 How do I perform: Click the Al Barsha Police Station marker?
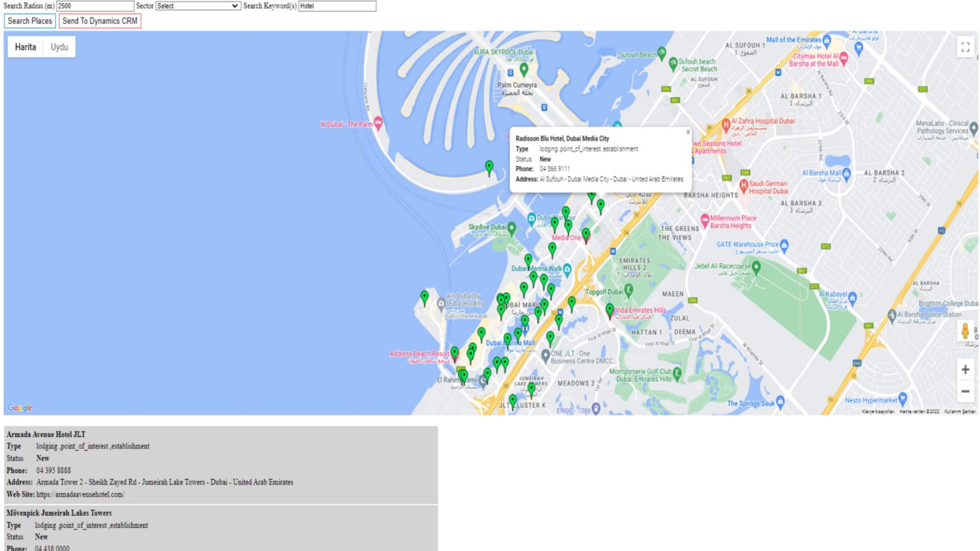(x=890, y=315)
